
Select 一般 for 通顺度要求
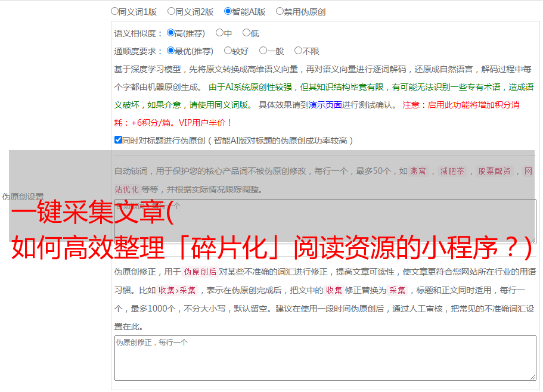pos(263,51)
